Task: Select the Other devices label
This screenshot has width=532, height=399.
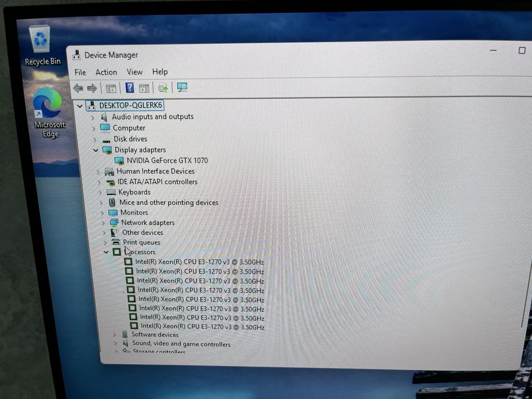Action: click(143, 233)
